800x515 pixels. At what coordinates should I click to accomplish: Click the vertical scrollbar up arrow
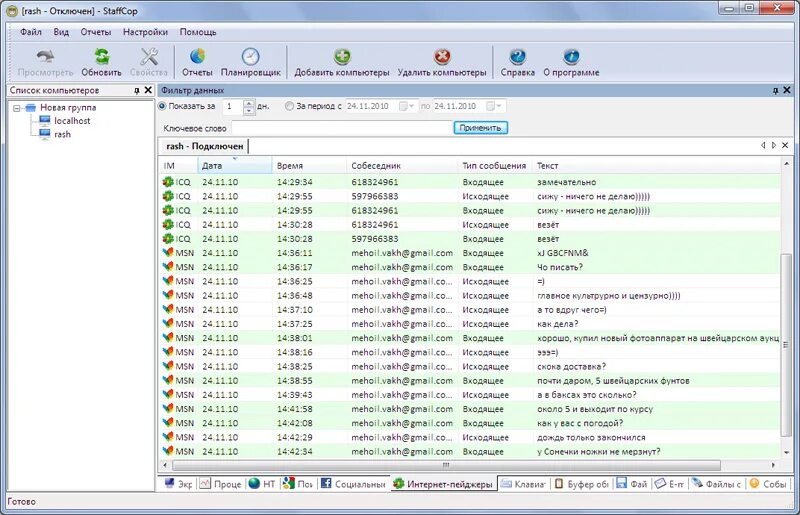click(x=786, y=164)
